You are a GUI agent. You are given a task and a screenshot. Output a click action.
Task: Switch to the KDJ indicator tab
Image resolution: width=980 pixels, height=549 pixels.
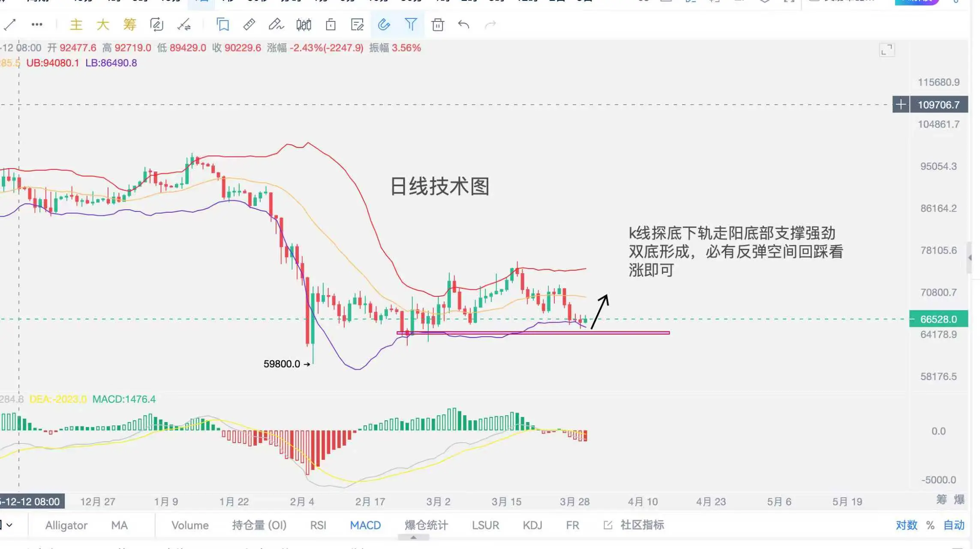point(532,525)
